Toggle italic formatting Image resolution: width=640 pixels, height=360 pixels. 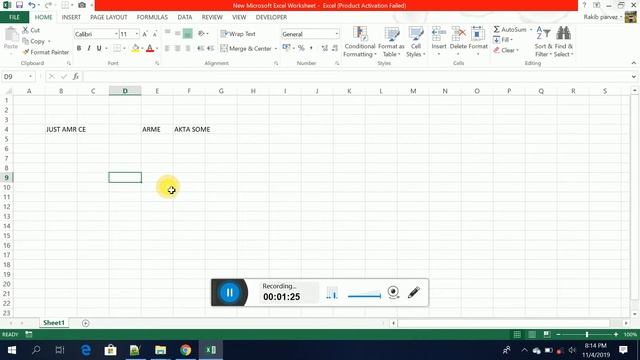pyautogui.click(x=89, y=49)
